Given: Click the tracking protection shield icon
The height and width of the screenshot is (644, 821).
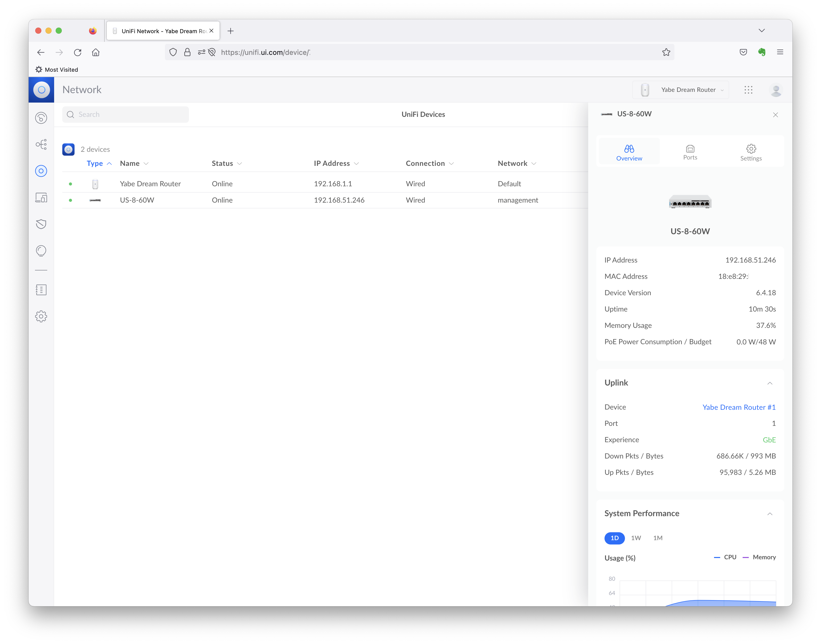Looking at the screenshot, I should coord(173,52).
